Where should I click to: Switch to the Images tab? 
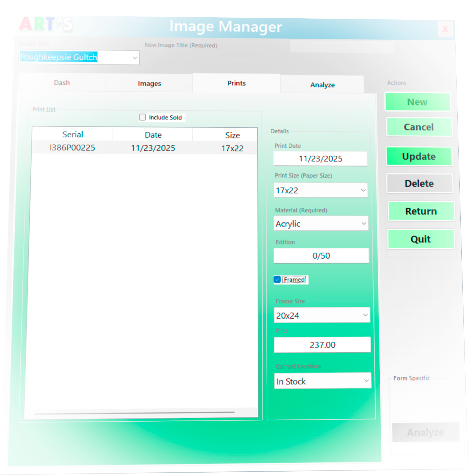pyautogui.click(x=149, y=83)
